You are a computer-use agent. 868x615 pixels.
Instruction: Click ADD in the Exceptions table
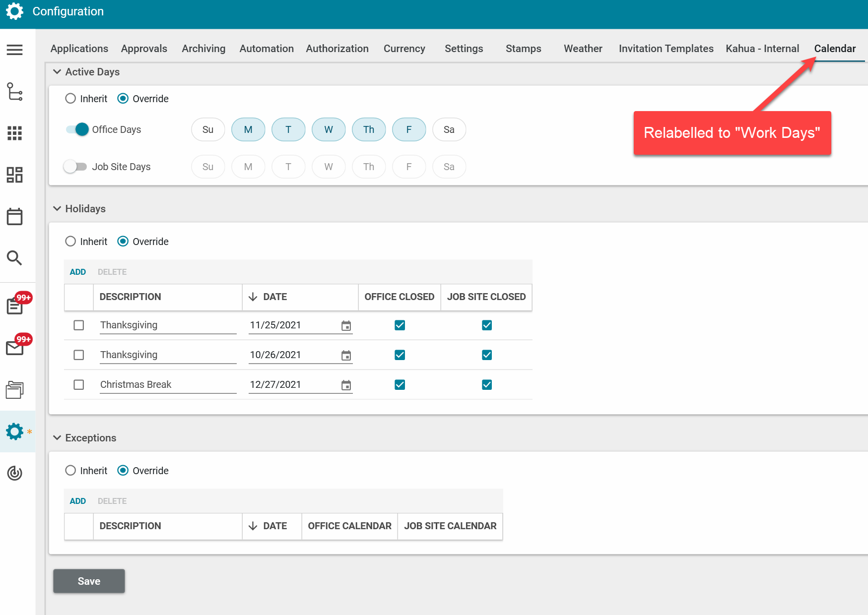[x=77, y=501]
